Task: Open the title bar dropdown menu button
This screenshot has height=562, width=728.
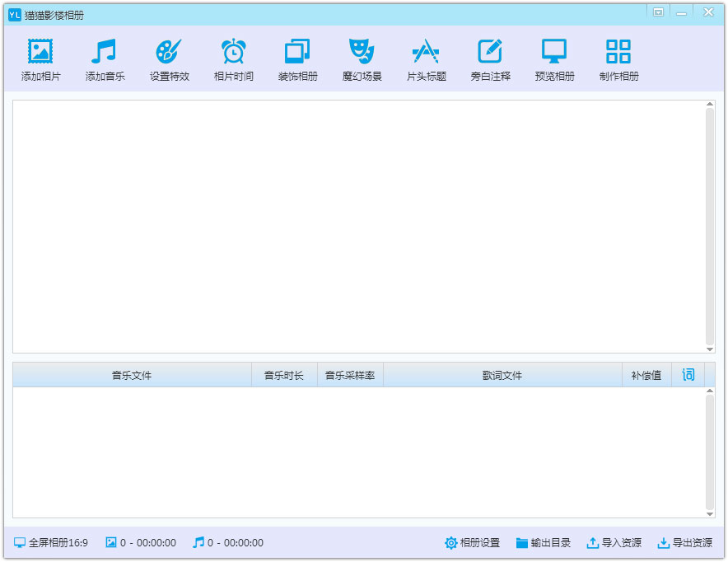Action: [x=658, y=12]
